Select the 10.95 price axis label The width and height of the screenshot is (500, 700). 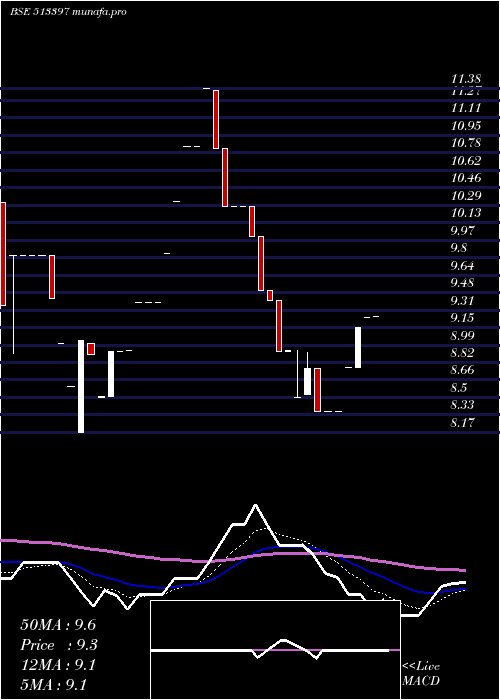pos(466,125)
